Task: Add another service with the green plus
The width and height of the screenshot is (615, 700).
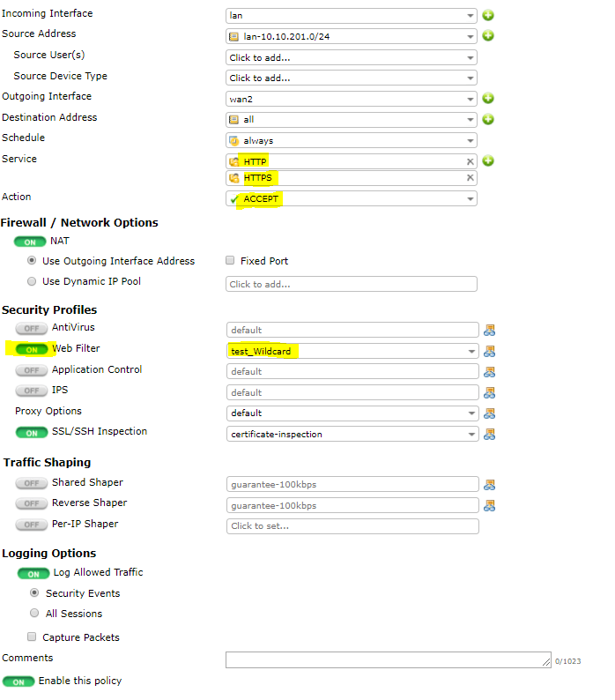Action: (487, 161)
